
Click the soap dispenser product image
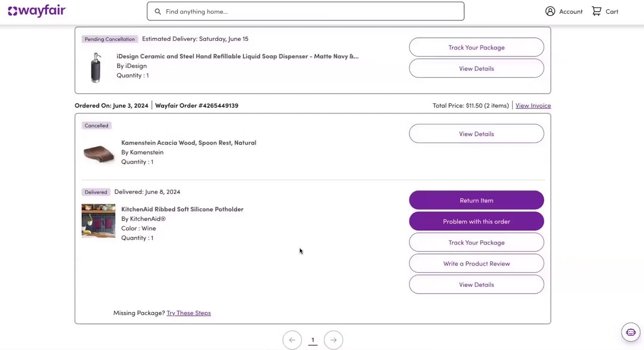(x=96, y=68)
